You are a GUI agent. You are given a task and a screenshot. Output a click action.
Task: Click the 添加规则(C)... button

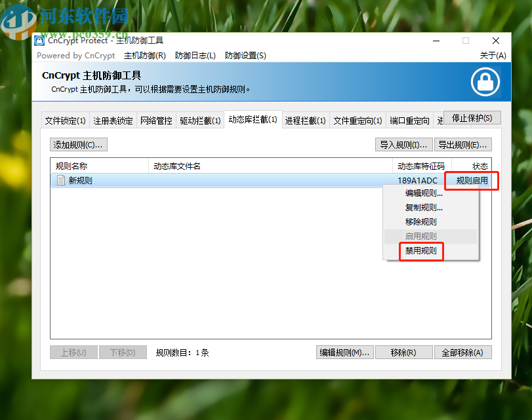(78, 145)
